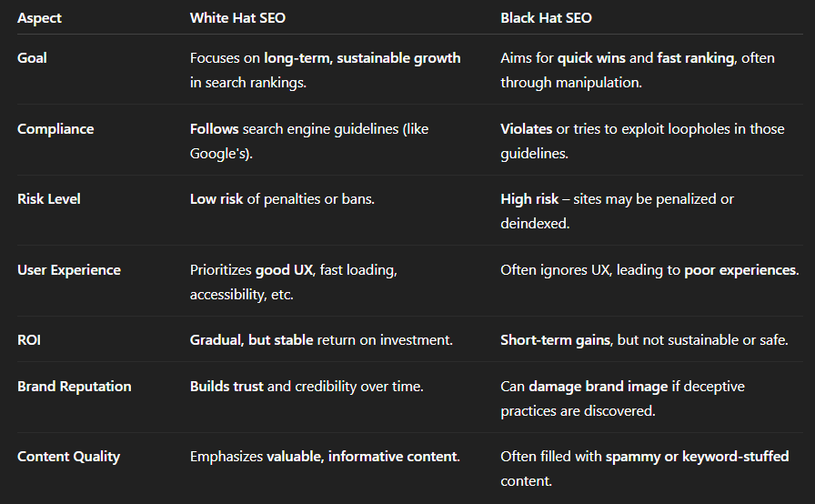
Task: Select the Goal row label
Action: coord(32,58)
